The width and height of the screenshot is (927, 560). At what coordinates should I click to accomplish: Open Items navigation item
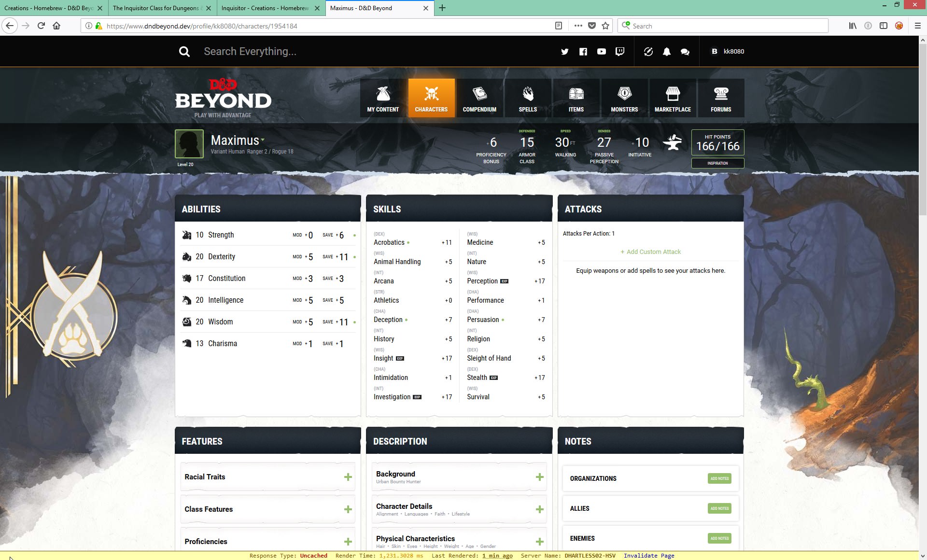[x=576, y=98]
